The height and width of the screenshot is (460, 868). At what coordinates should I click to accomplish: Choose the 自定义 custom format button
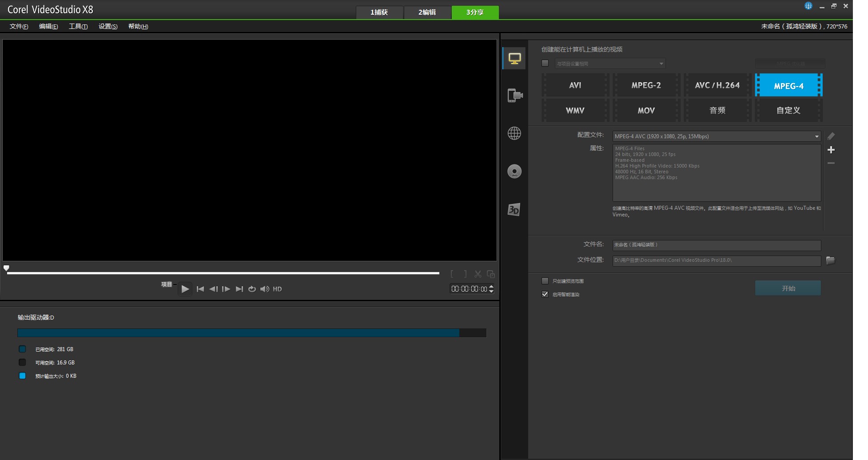point(788,110)
